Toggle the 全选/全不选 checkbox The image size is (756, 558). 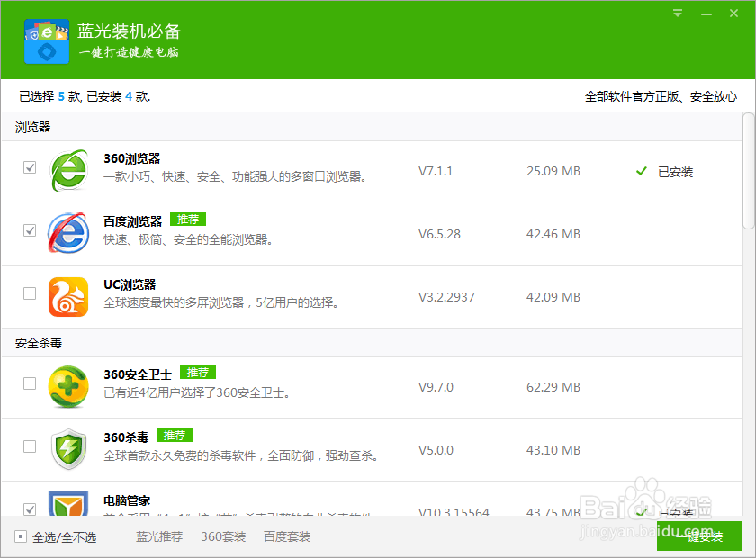(21, 536)
